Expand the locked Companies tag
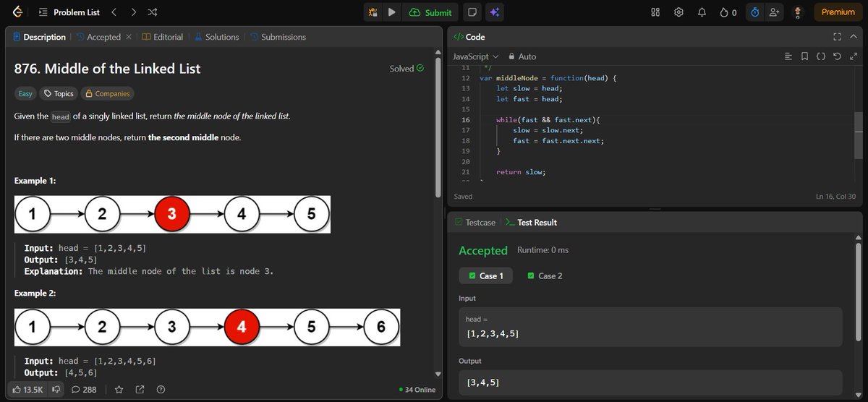 click(107, 93)
